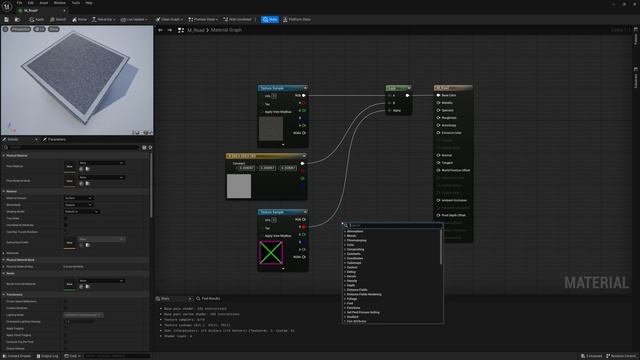Open the Content Drawer
Viewport: 640px width, 360px height.
[17, 356]
